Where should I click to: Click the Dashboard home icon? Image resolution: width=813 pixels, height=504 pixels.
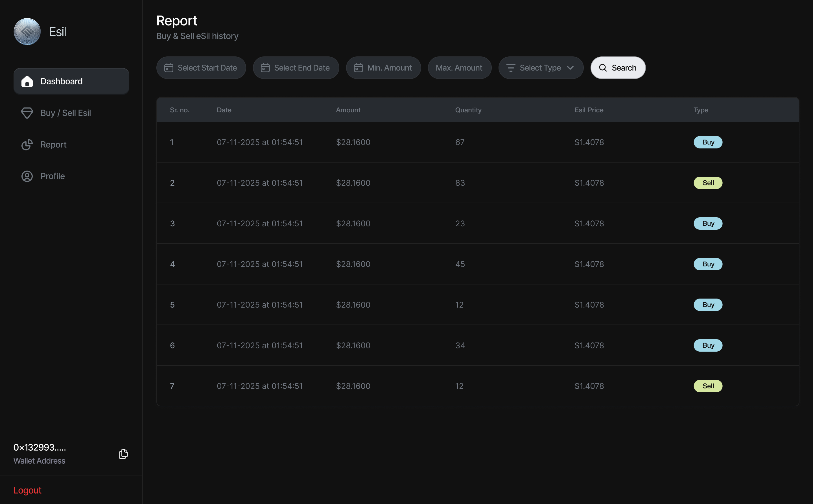(x=27, y=81)
